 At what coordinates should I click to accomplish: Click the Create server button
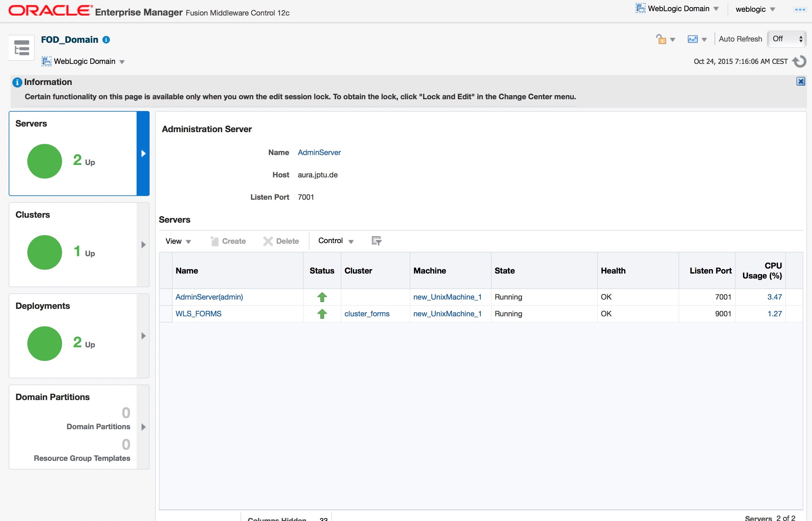click(228, 241)
